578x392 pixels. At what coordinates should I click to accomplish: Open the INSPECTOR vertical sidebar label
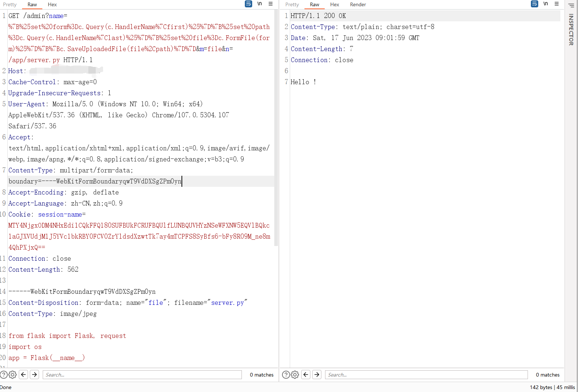pyautogui.click(x=571, y=29)
